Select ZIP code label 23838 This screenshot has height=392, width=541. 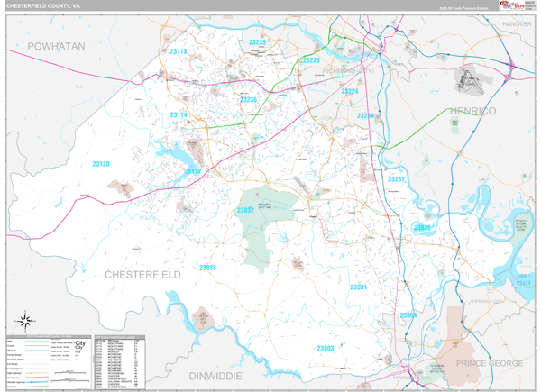coord(207,268)
